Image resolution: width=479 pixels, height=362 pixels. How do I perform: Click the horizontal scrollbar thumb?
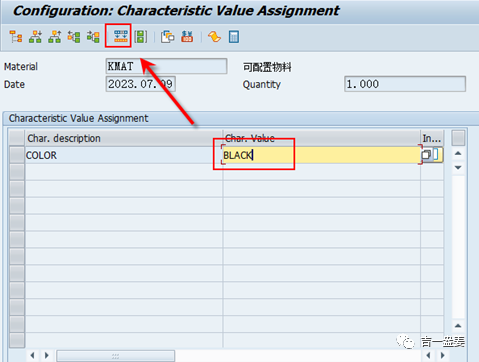[115, 356]
